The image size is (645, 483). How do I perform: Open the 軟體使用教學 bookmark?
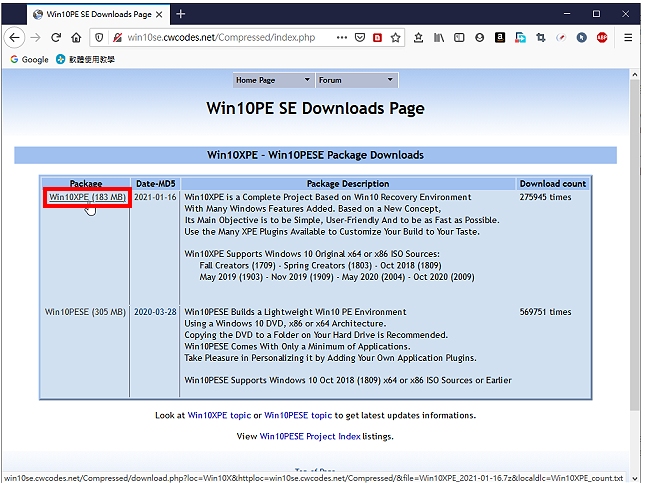pos(86,60)
